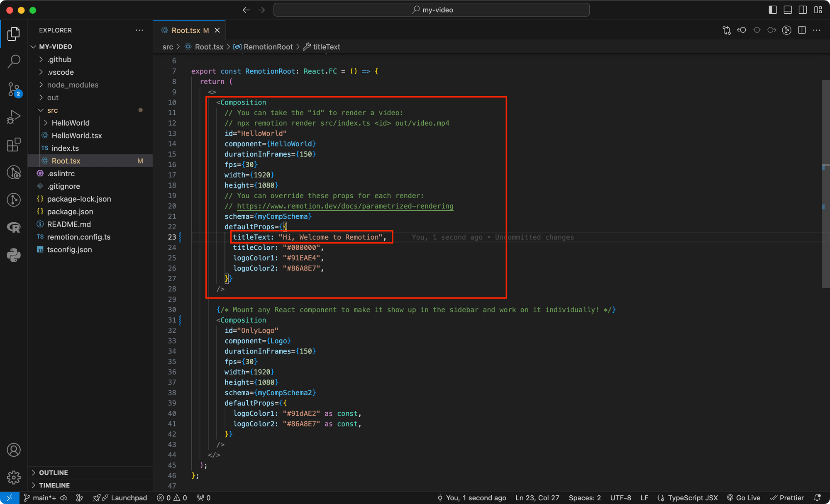Go back with the navigation arrow
This screenshot has height=504, width=830.
tap(246, 10)
